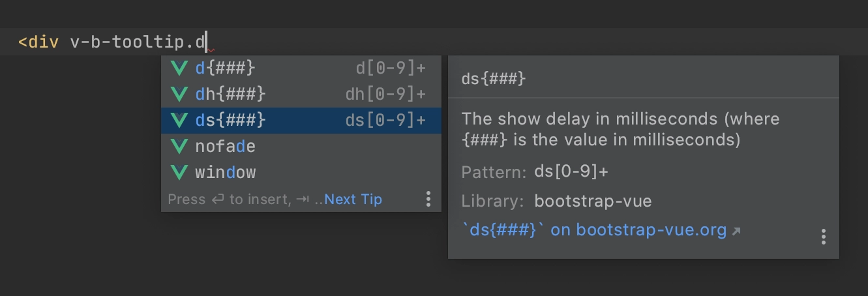Click external link arrow after bootstrap-vue.org
This screenshot has height=296, width=868.
tap(736, 231)
